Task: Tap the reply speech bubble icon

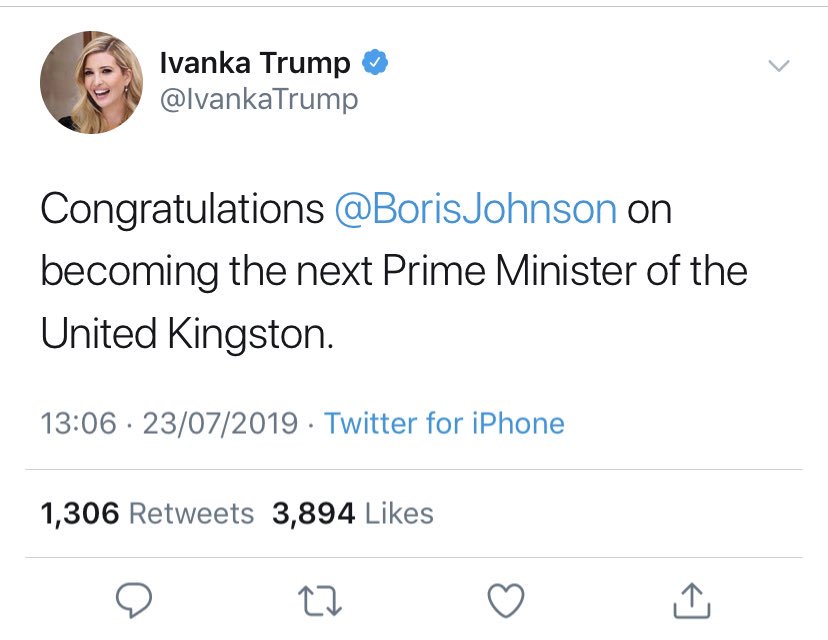Action: pos(133,599)
